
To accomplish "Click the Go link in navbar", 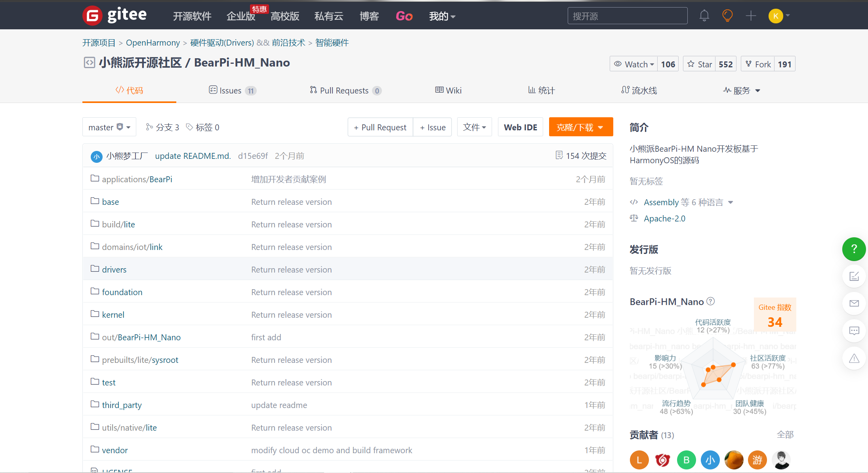I will (404, 16).
